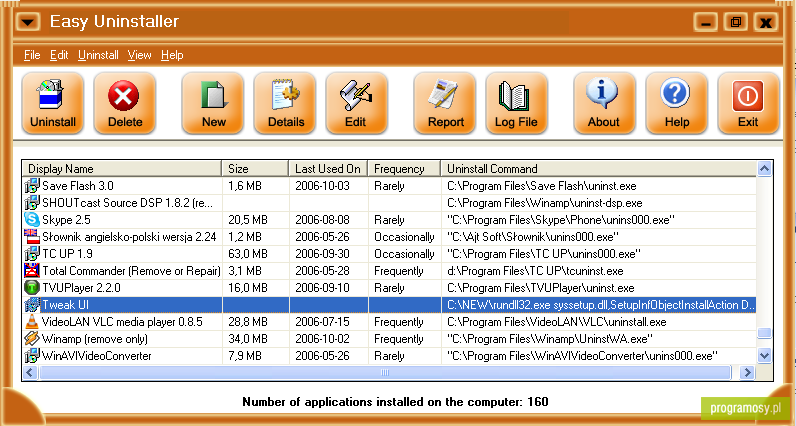Image resolution: width=796 pixels, height=426 pixels.
Task: Click the Uninstall toolbar button
Action: click(52, 103)
